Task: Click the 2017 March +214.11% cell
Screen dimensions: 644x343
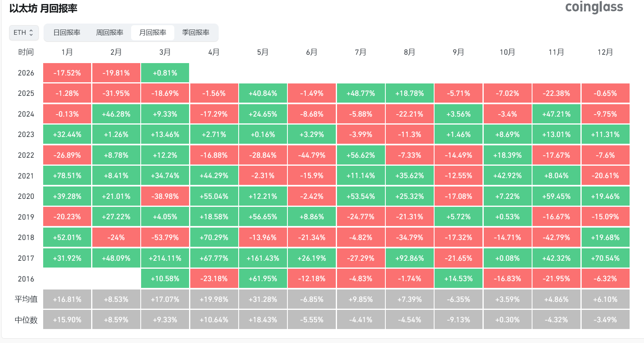Action: click(x=165, y=258)
